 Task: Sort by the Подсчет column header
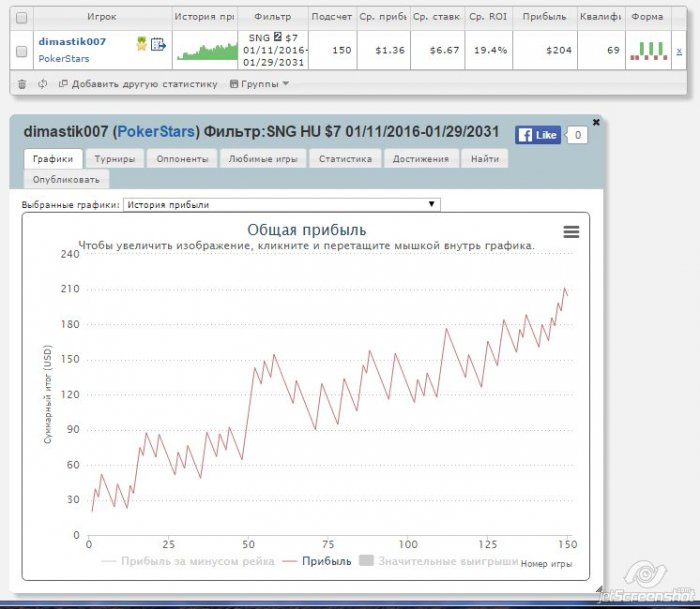point(332,17)
